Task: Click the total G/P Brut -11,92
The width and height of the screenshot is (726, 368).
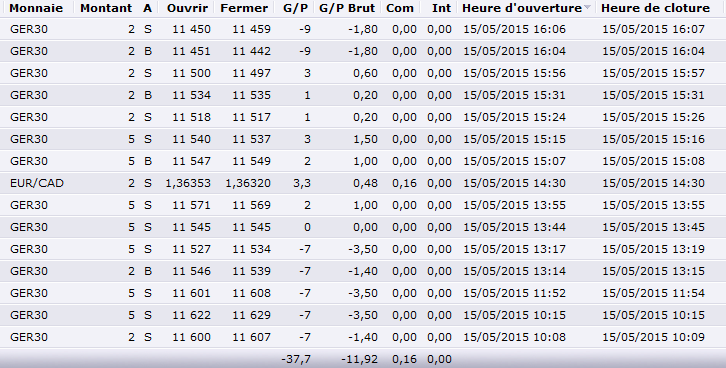Action: click(x=359, y=359)
